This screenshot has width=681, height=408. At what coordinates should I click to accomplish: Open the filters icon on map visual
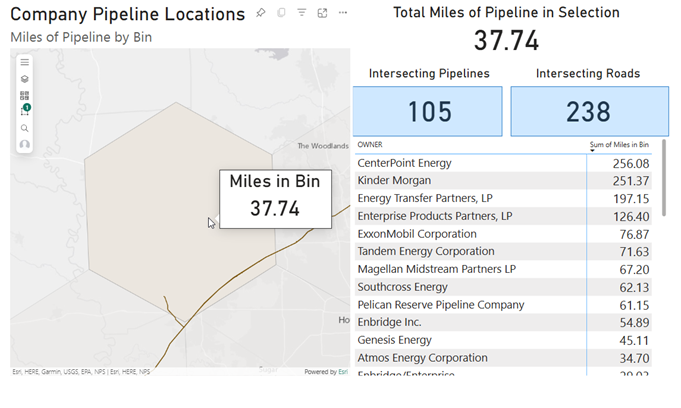point(302,13)
